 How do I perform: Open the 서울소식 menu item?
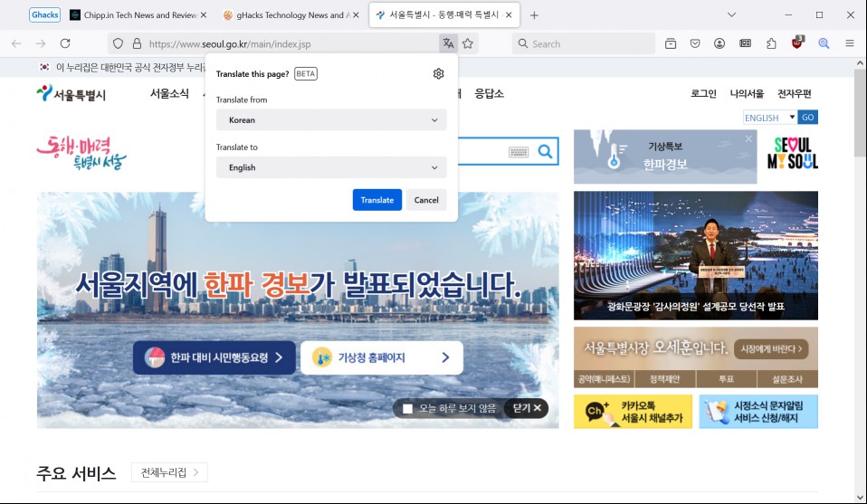click(170, 93)
